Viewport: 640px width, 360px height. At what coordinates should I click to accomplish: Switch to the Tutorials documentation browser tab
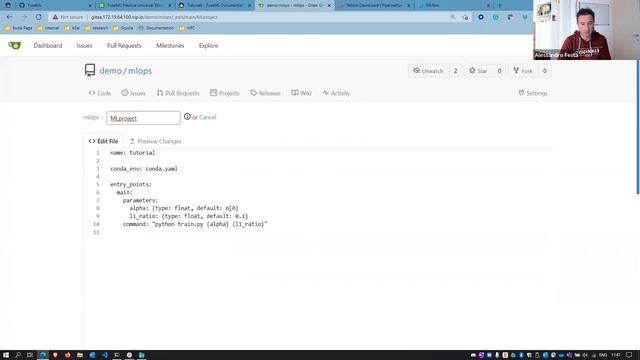tap(214, 5)
